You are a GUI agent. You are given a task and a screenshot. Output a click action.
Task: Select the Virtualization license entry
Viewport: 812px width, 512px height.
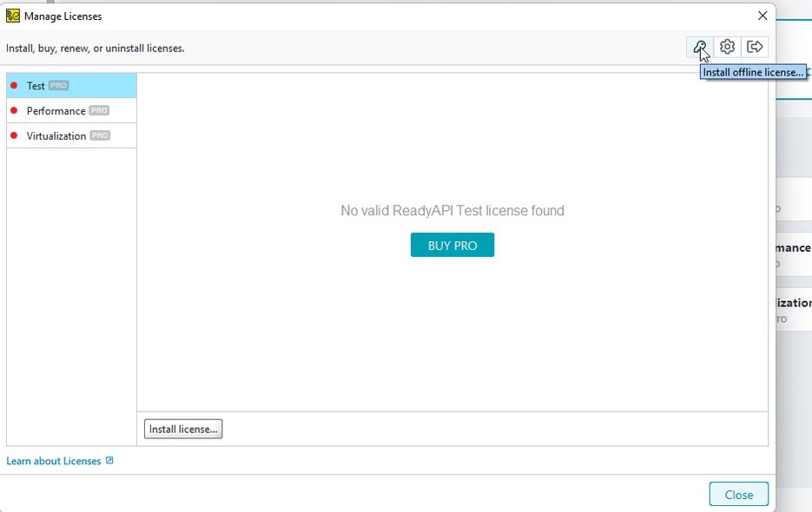tap(71, 135)
